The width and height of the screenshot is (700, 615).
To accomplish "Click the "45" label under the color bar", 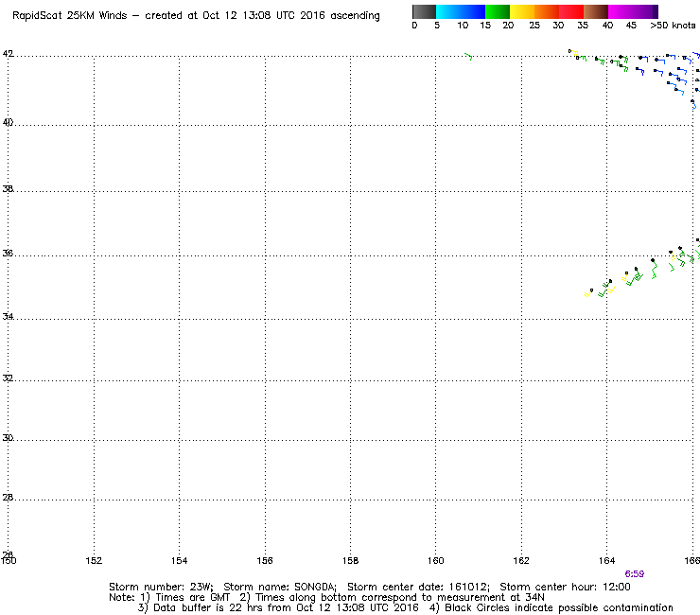I will [x=631, y=26].
